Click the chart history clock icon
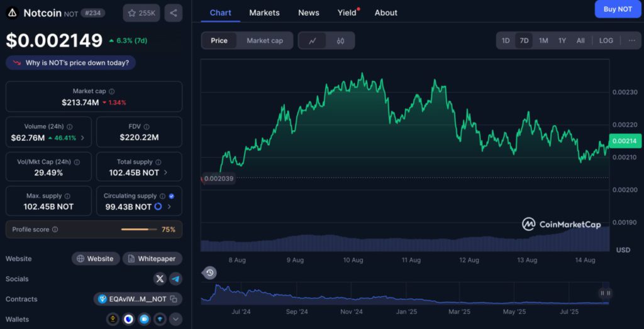 (x=209, y=272)
